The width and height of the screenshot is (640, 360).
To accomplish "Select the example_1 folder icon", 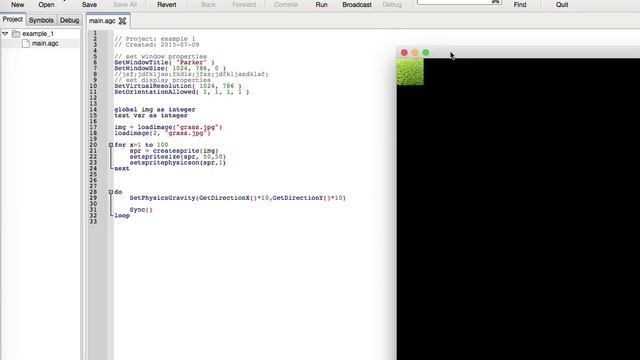I will (x=16, y=33).
